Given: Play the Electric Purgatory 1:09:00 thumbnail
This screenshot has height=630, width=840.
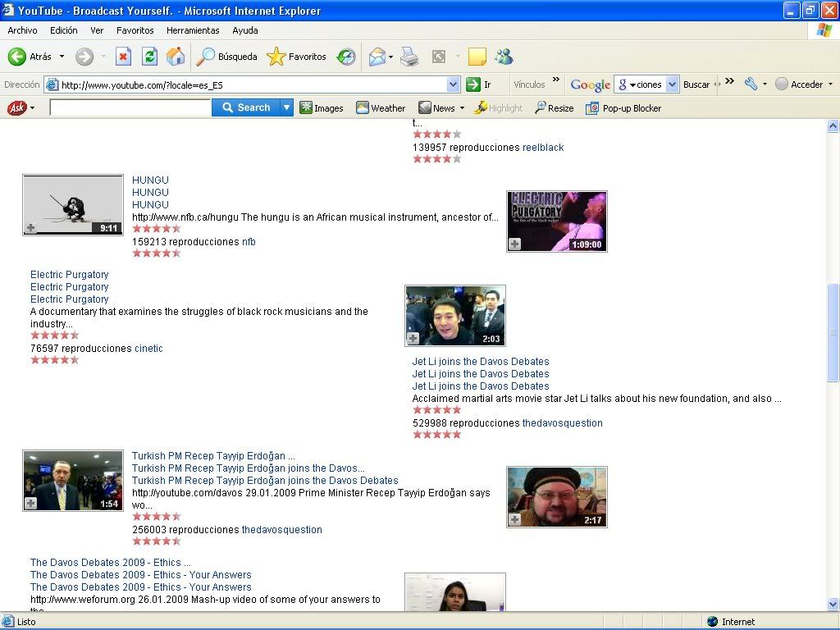Looking at the screenshot, I should 557,221.
